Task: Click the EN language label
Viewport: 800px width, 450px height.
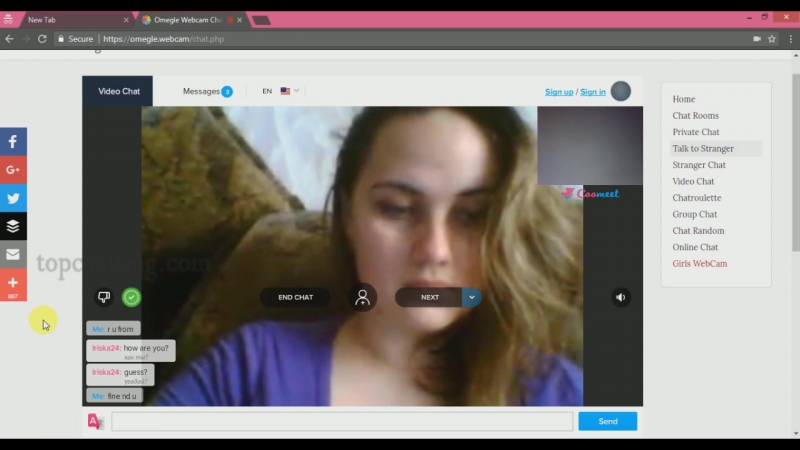Action: (267, 91)
